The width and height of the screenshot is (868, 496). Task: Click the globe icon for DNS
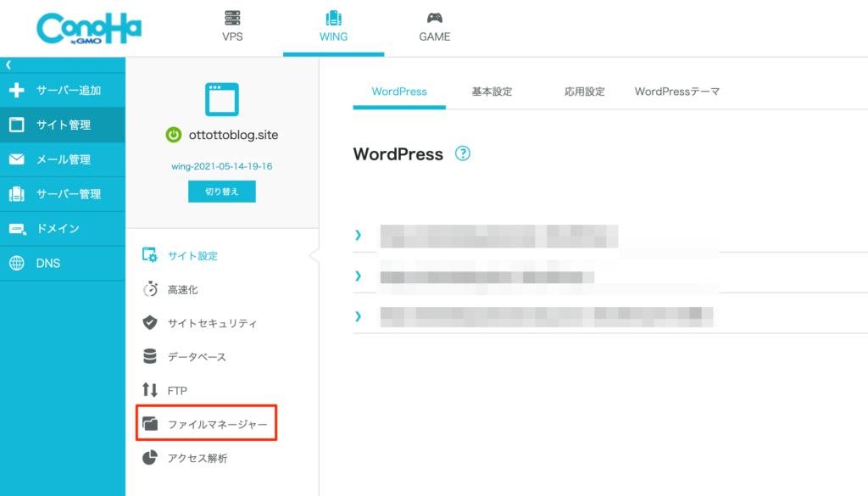click(x=17, y=263)
